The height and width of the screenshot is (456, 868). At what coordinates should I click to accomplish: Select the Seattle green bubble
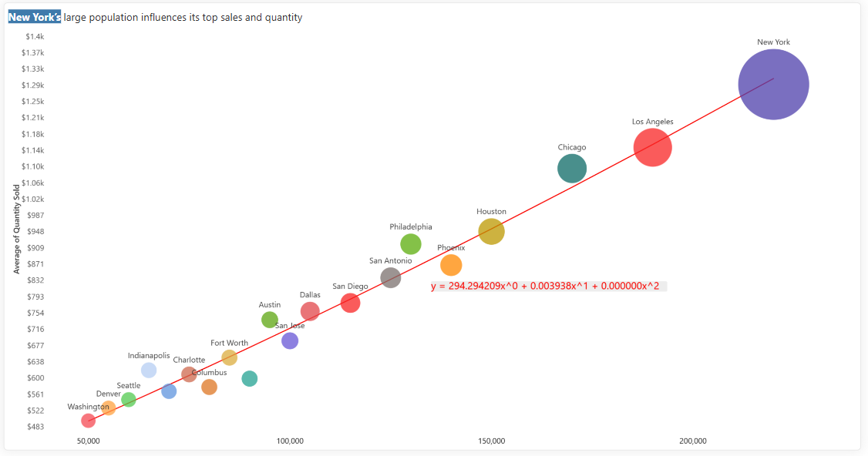[x=129, y=400]
